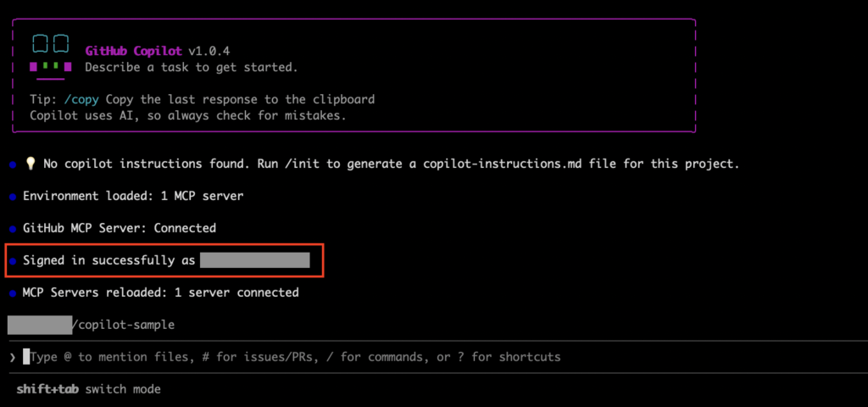
Task: Click the bullet before Signed in successfully
Action: pos(13,261)
